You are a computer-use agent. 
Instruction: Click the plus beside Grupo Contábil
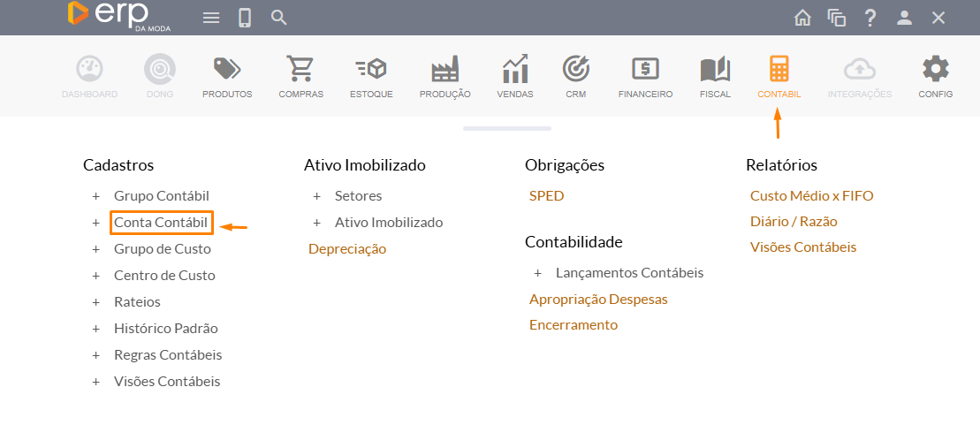click(x=95, y=196)
